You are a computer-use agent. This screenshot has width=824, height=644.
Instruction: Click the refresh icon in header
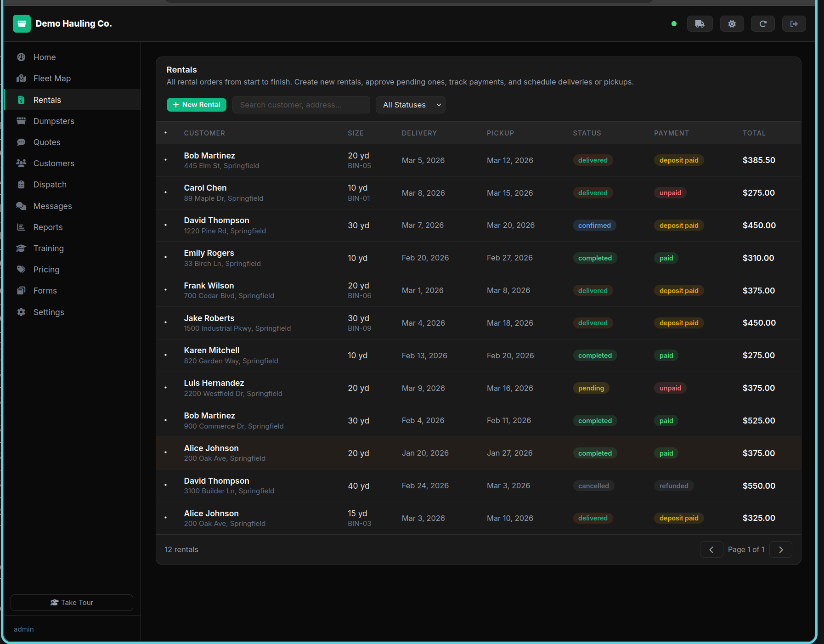tap(762, 24)
